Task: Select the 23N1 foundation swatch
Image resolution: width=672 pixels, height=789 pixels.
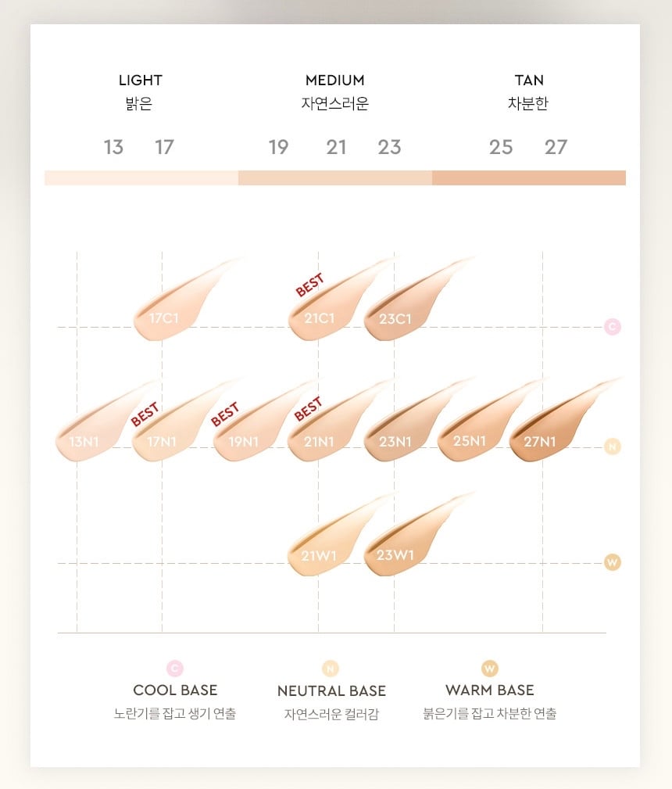Action: tap(395, 441)
